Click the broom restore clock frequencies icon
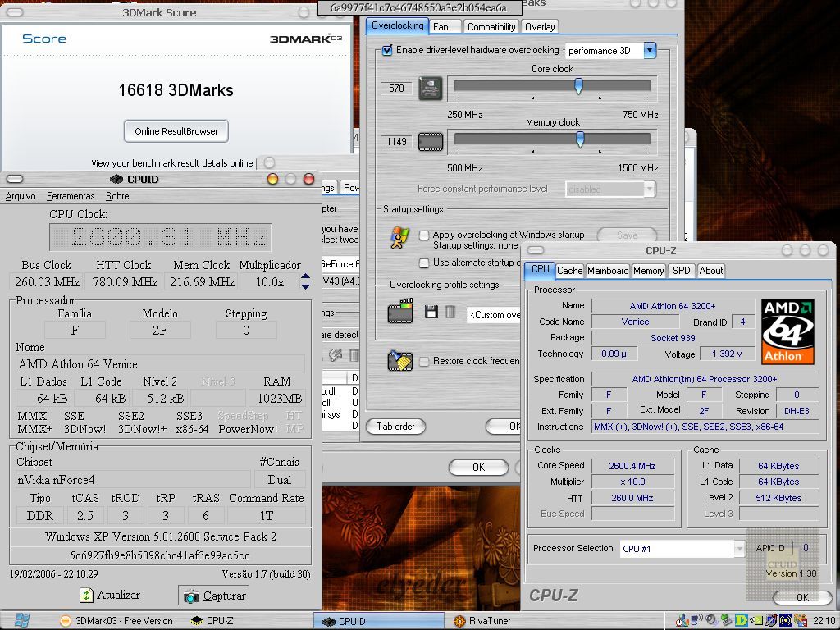 400,361
